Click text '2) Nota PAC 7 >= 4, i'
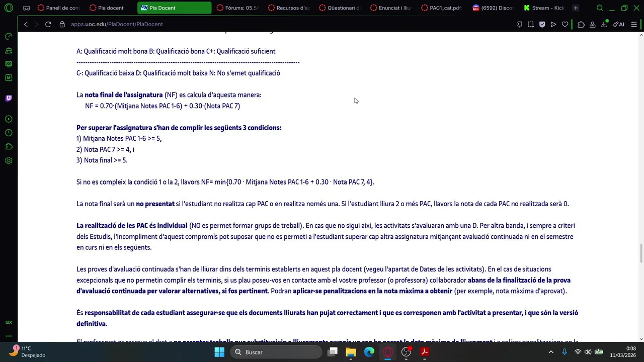 pos(105,150)
